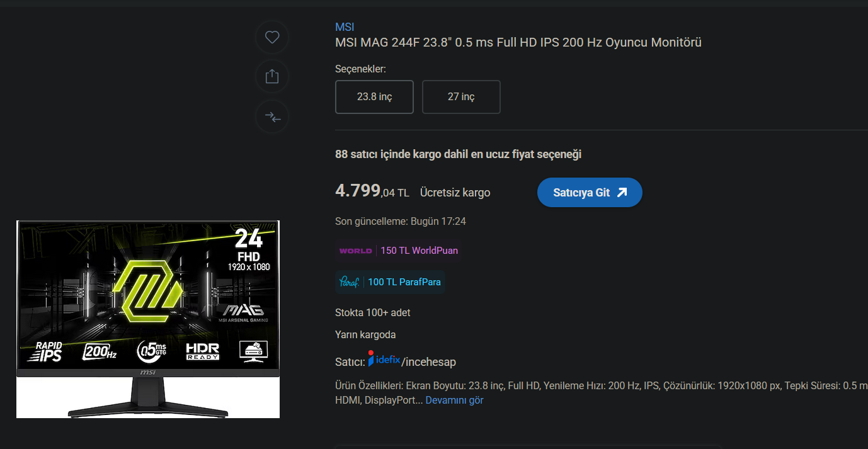
Task: Click the Paraf logo badge
Action: tap(349, 282)
